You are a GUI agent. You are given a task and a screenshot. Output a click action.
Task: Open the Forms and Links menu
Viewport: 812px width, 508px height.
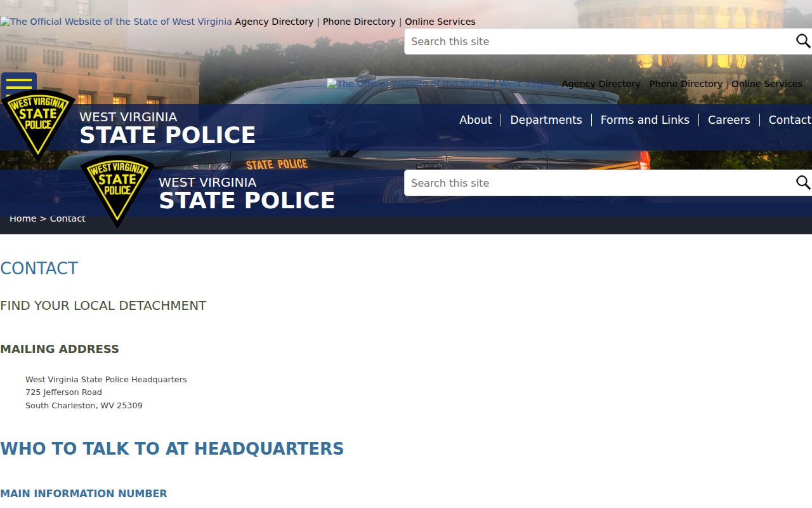coord(645,120)
